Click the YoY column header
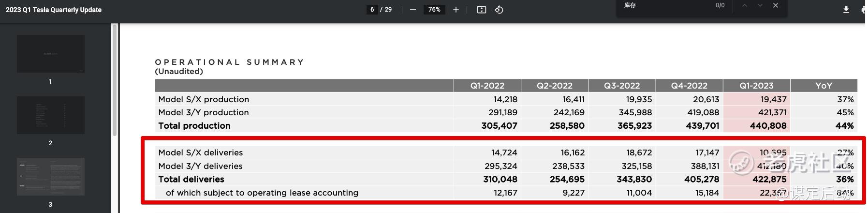 coord(824,86)
